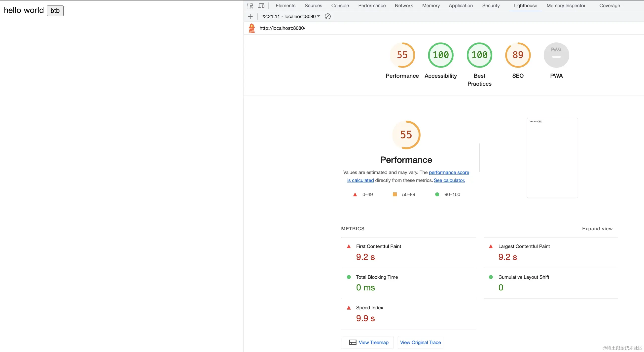Click the page screenshot thumbnail

point(552,158)
